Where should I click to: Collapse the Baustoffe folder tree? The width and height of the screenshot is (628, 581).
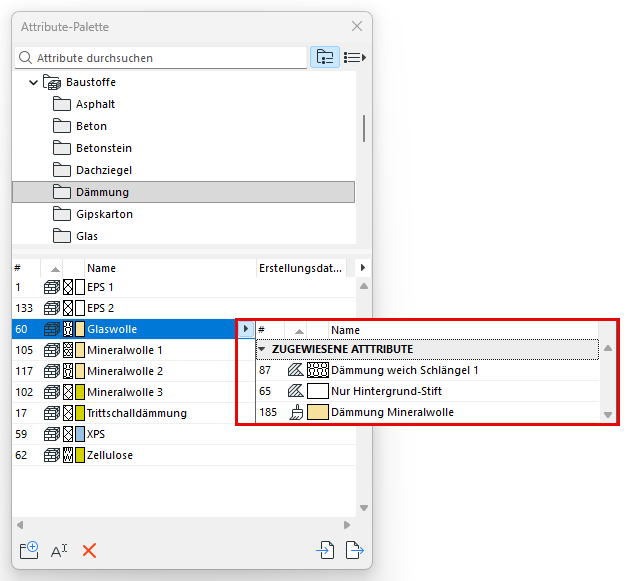pyautogui.click(x=33, y=82)
